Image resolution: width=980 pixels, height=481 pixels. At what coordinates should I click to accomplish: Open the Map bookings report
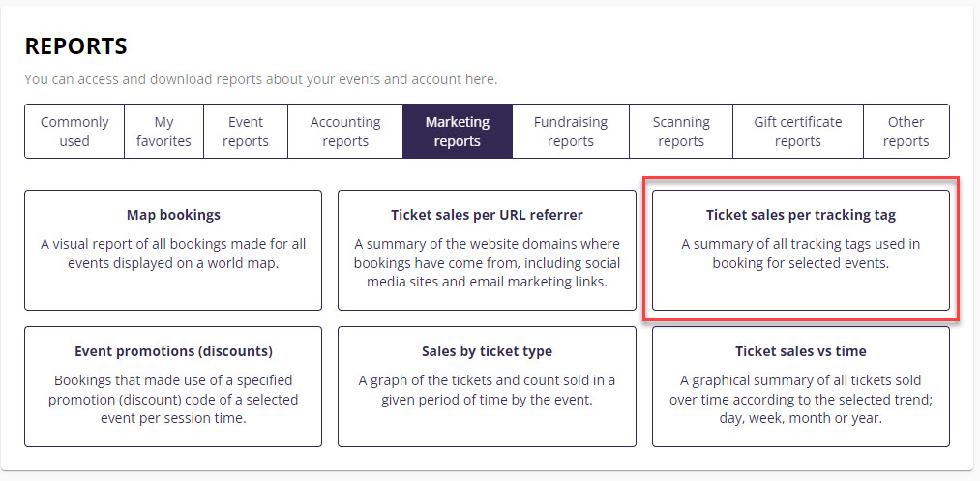173,215
